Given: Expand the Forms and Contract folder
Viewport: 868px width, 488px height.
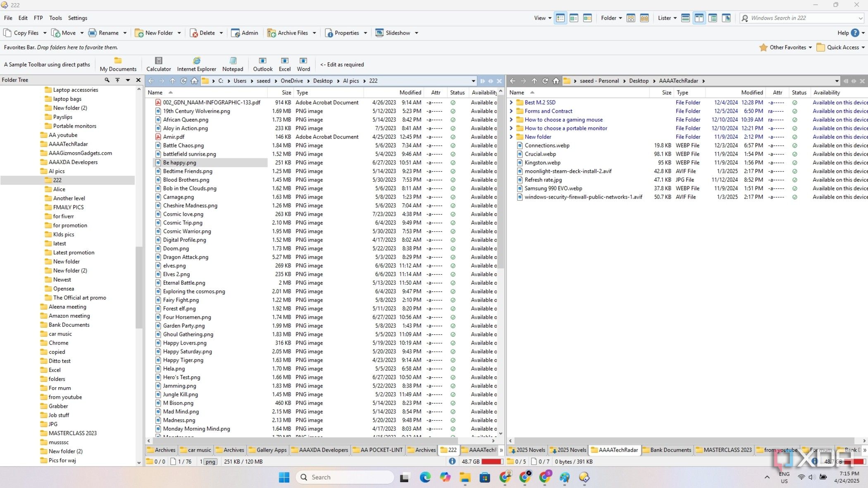Looking at the screenshot, I should coord(511,111).
